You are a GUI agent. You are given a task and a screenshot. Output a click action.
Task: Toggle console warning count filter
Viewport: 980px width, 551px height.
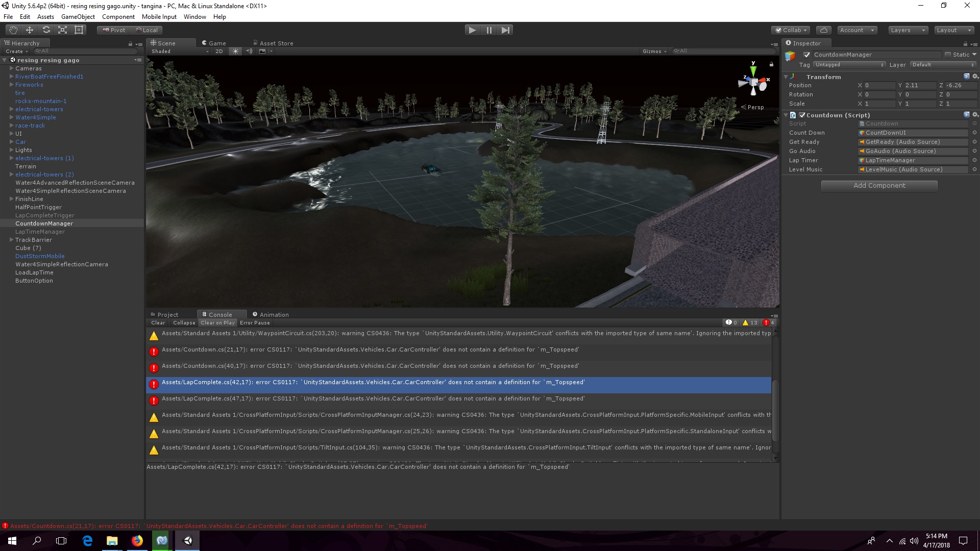(750, 322)
